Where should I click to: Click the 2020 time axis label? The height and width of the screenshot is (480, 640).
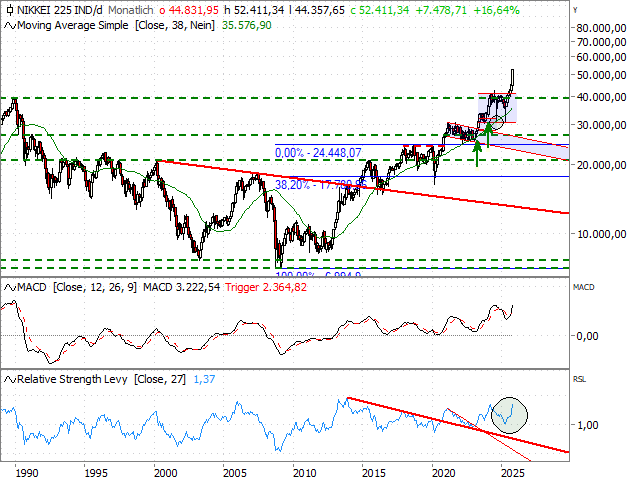(444, 473)
